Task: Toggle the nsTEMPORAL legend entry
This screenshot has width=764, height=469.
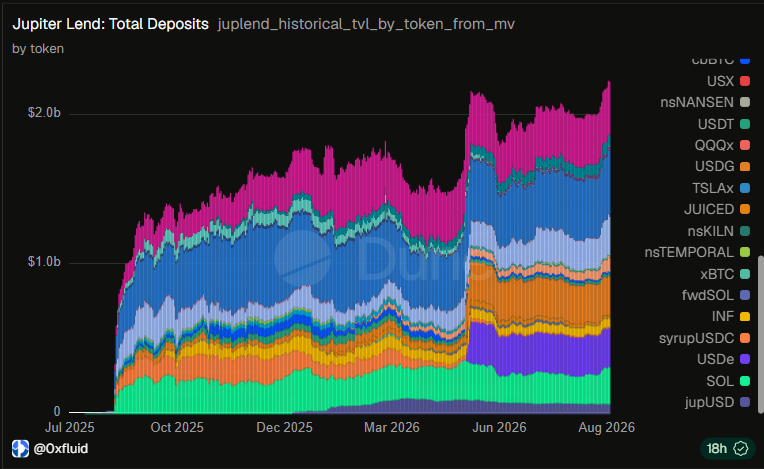Action: point(697,252)
